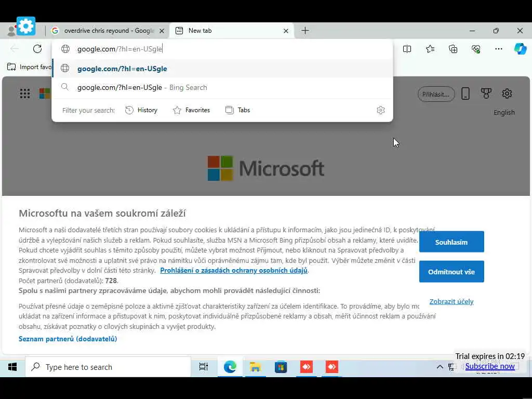Click the Přihlásit sign-in button

coord(436,94)
